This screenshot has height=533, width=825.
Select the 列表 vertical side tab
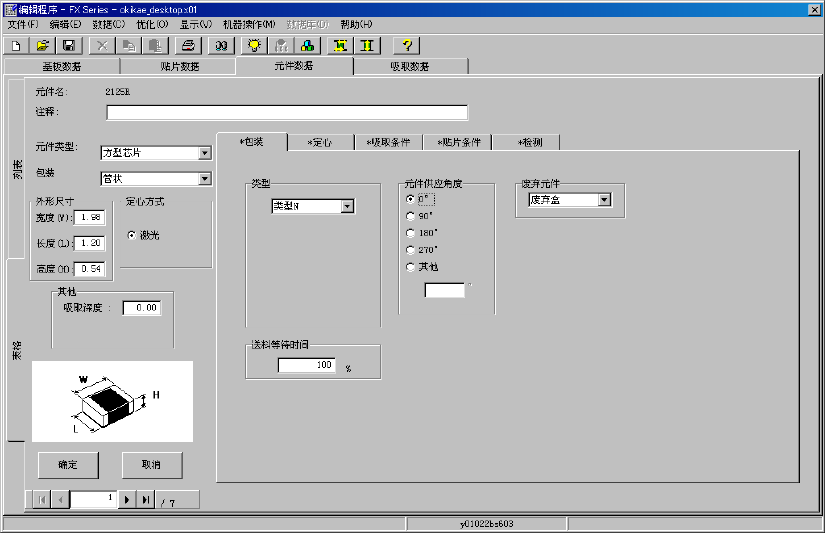[17, 169]
